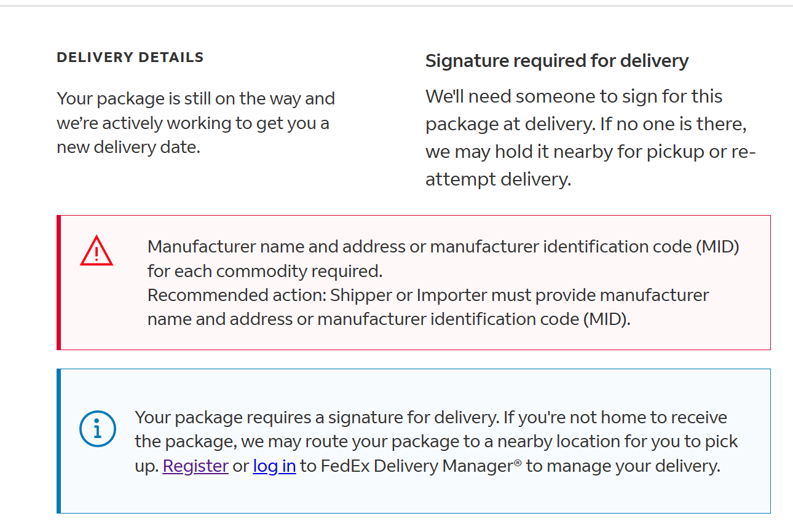Click the 'Recommended action' line in the red alert
Image resolution: width=793 pixels, height=532 pixels.
tap(428, 307)
